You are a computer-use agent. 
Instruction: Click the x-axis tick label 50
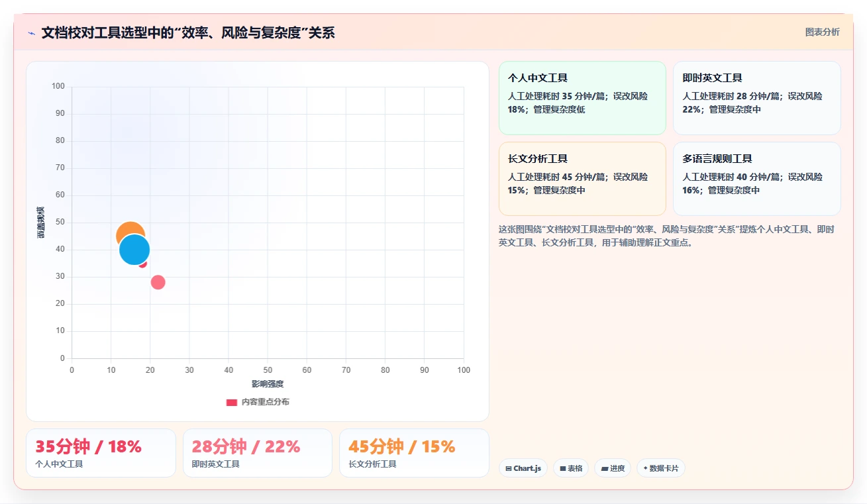click(268, 370)
